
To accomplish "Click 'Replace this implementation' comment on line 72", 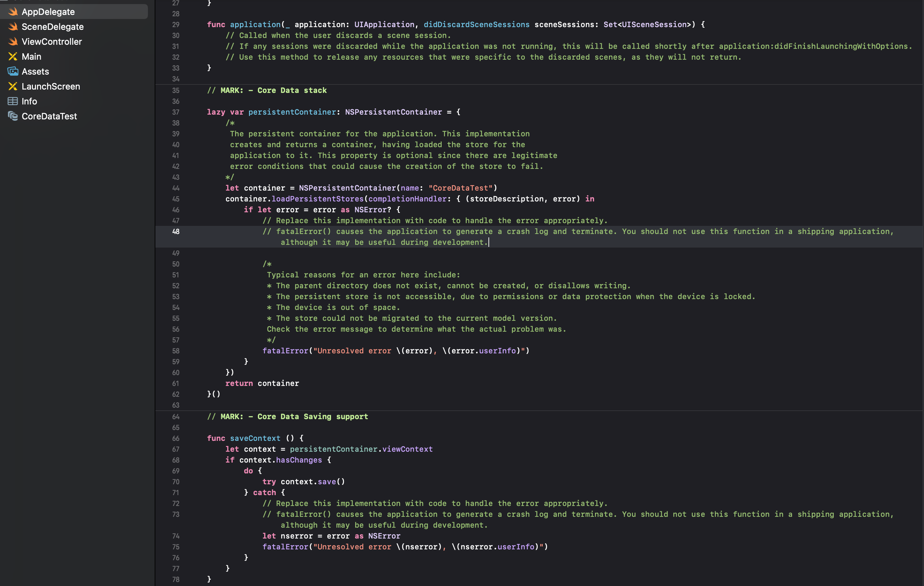I will pos(435,504).
